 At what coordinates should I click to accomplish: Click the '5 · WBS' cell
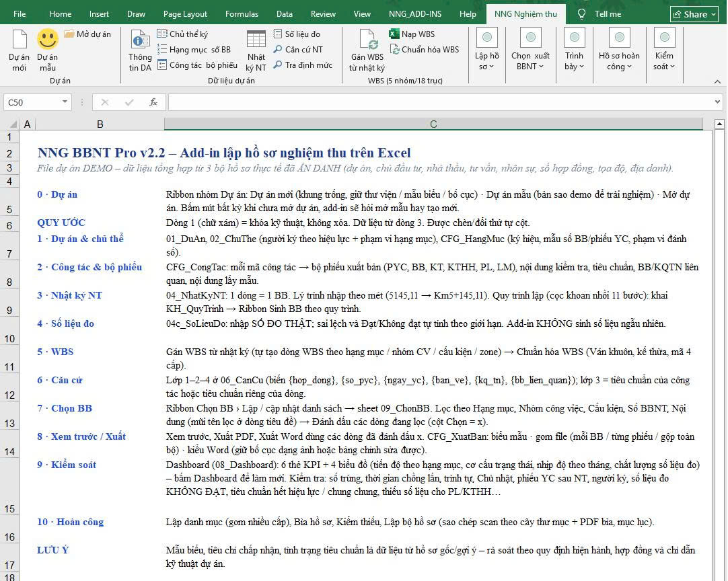100,359
